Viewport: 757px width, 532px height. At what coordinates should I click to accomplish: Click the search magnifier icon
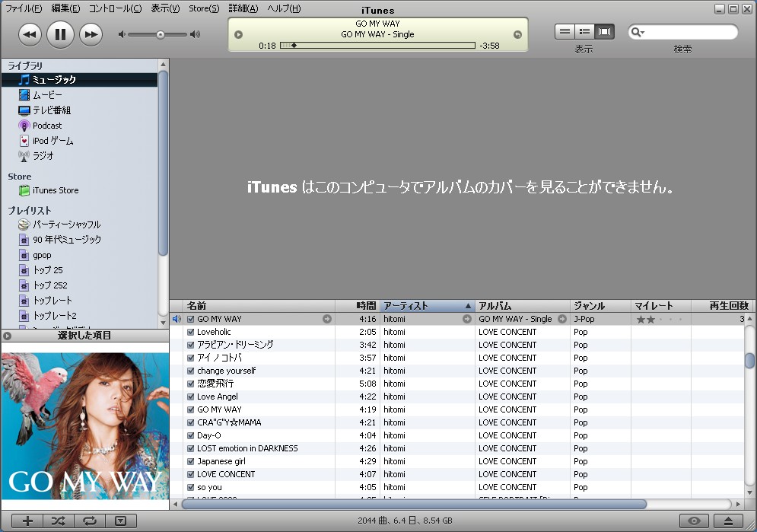click(x=638, y=32)
